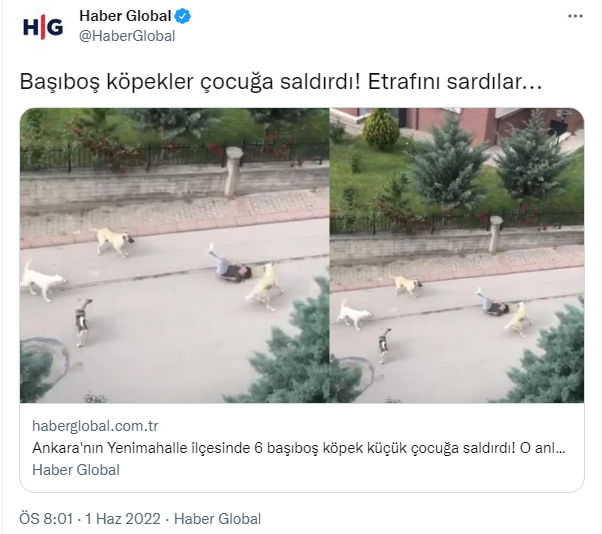This screenshot has width=602, height=534.
Task: Open the right wide-angle preview image
Action: [x=457, y=255]
